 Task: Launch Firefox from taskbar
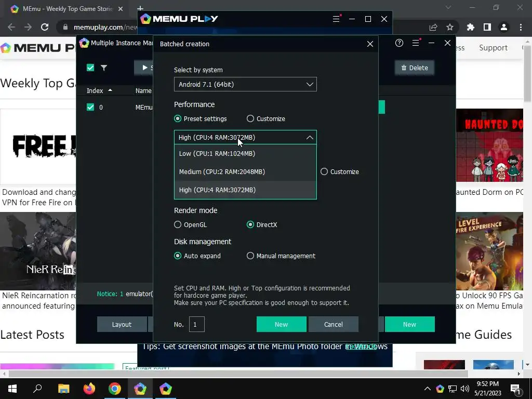click(x=89, y=389)
